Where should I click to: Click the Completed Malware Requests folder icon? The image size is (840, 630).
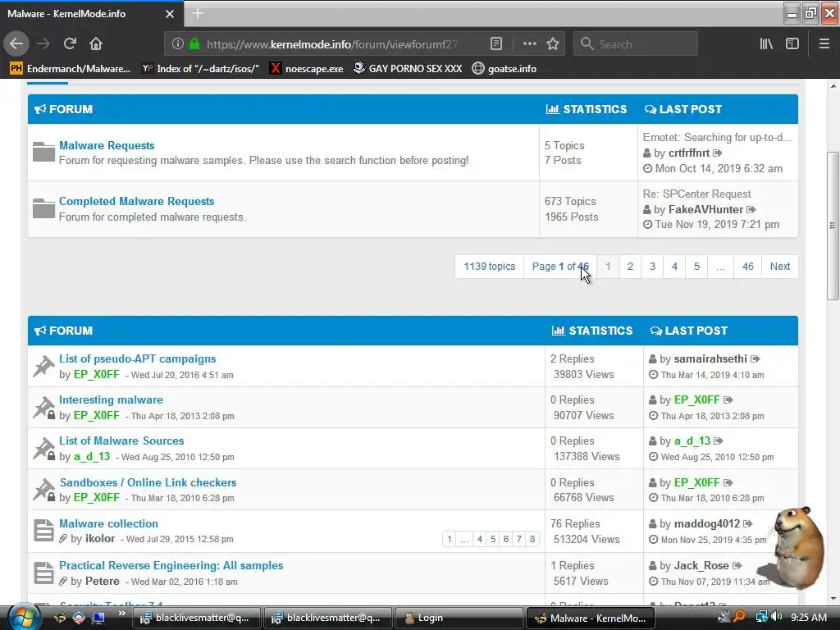(x=43, y=208)
